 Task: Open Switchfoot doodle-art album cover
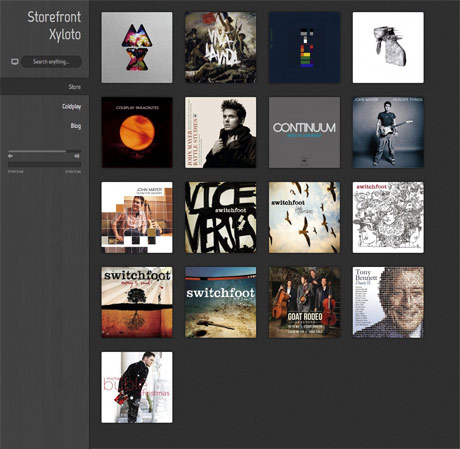(x=388, y=217)
